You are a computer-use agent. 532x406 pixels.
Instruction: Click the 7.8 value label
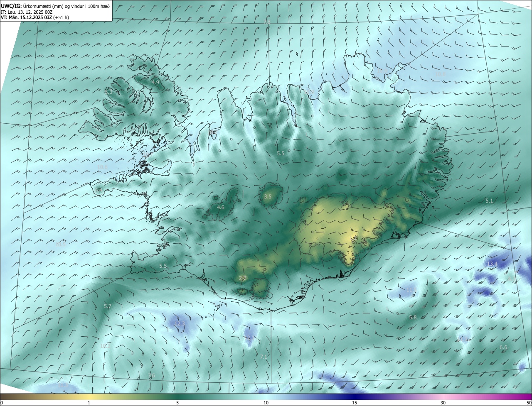267,21
